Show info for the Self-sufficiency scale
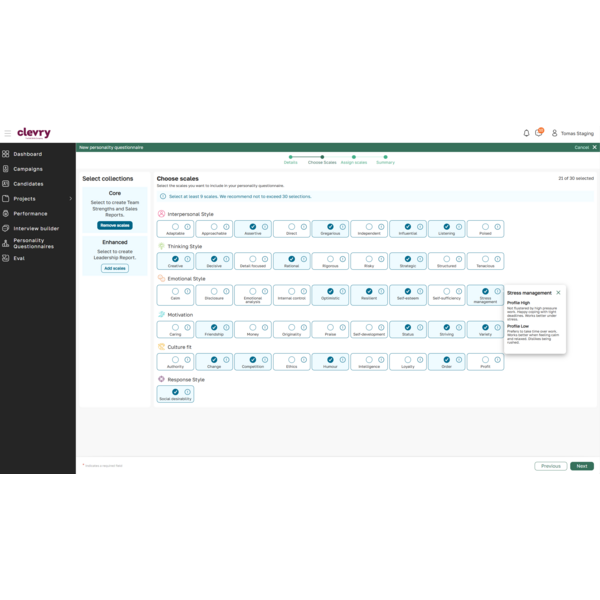600x600 pixels. [x=459, y=291]
